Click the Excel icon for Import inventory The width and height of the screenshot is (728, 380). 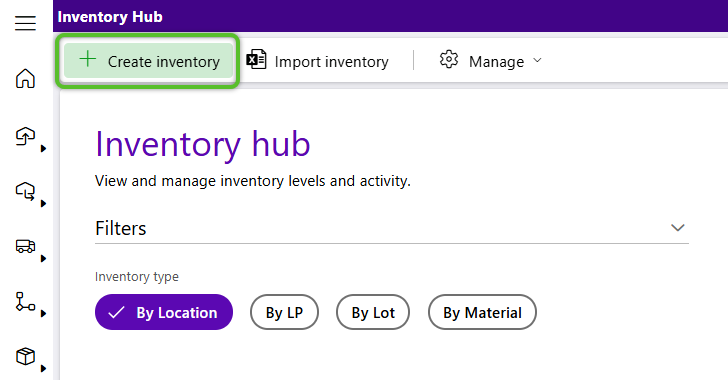click(256, 59)
